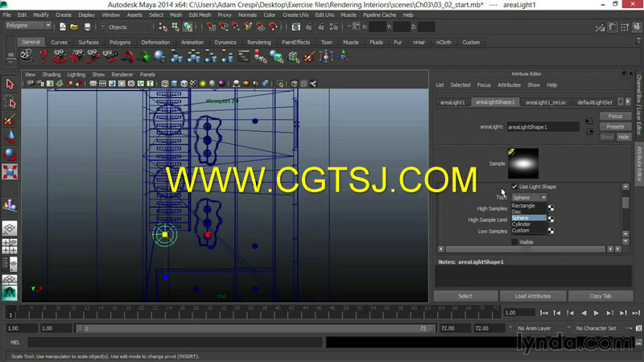Click the film reel shelf icon
Screen dimensions: 644x362
(x=27, y=56)
